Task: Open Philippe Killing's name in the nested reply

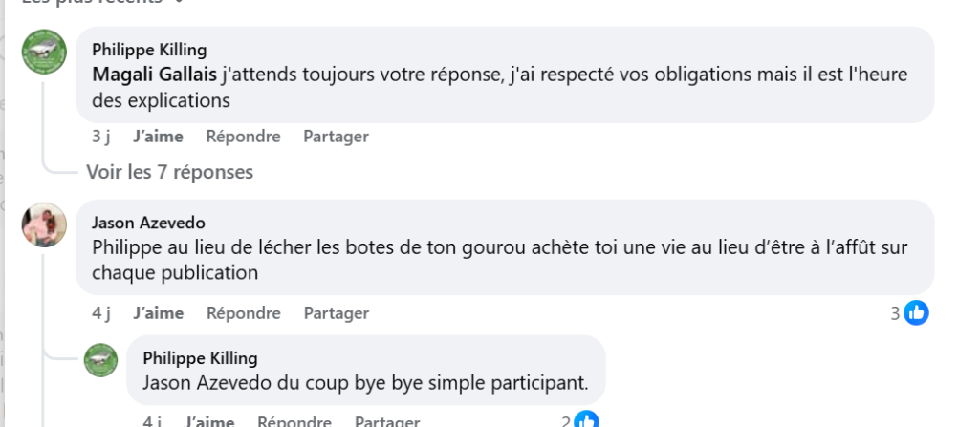Action: pyautogui.click(x=200, y=358)
